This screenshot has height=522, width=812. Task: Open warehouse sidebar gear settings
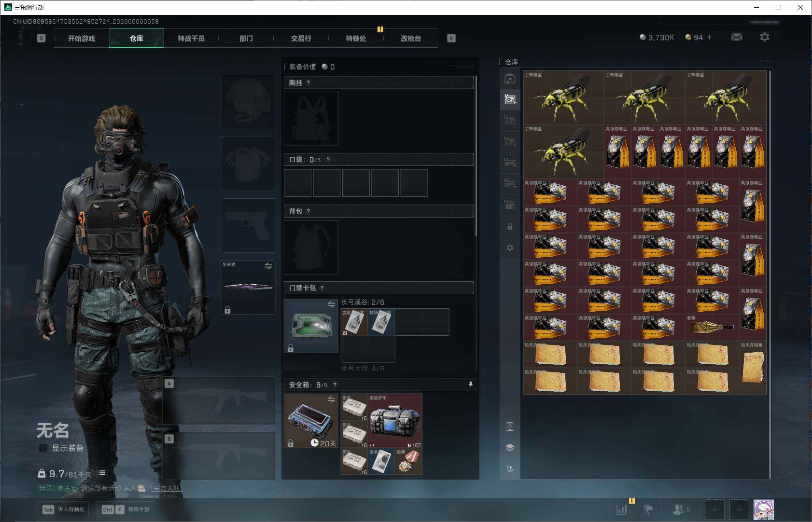point(510,247)
